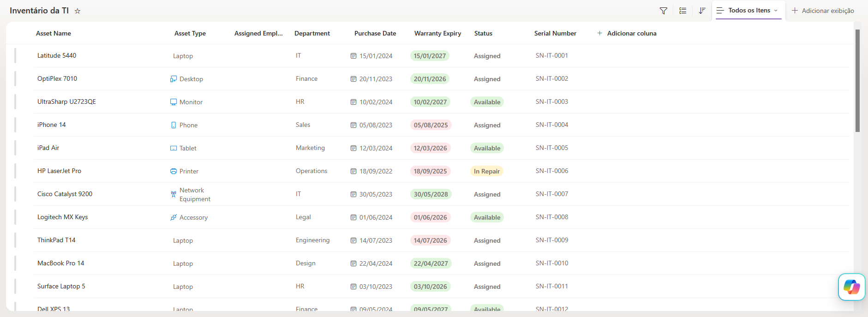Click calendar icon beside 30/05/2023
Viewport: 868px width, 317px height.
coord(353,194)
